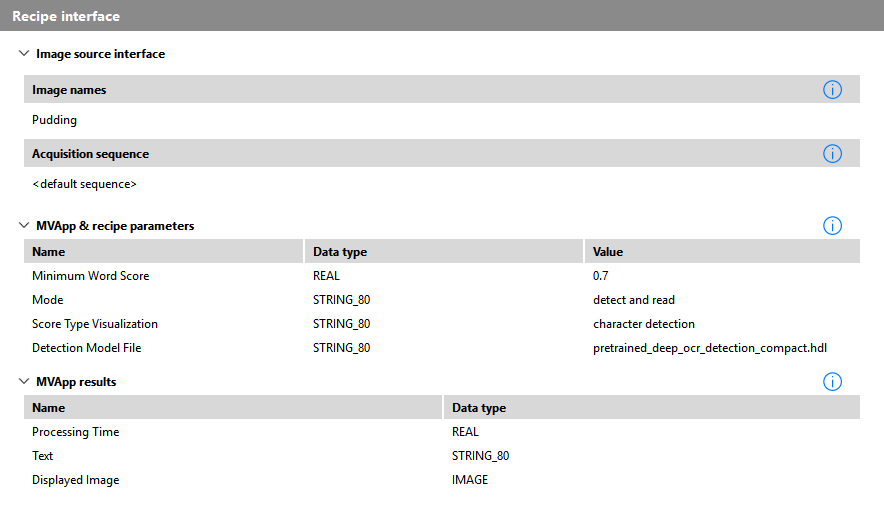884x507 pixels.
Task: Click info icon for Image names
Action: pos(832,90)
